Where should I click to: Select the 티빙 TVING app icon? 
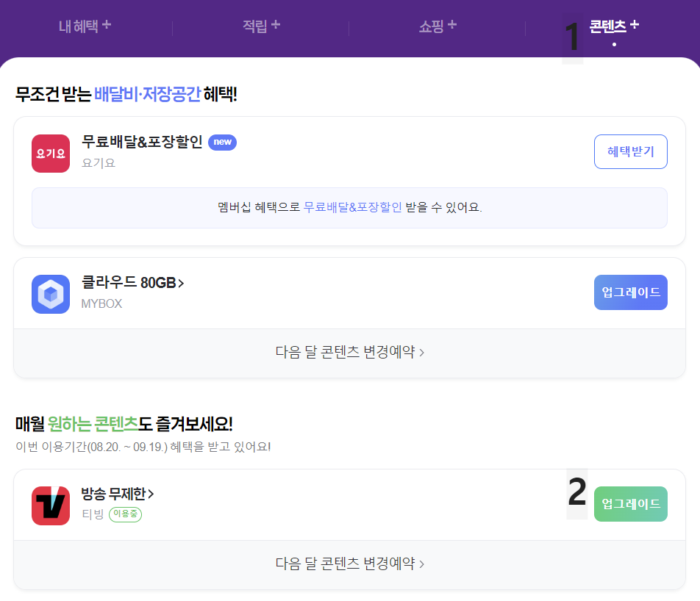pos(50,505)
